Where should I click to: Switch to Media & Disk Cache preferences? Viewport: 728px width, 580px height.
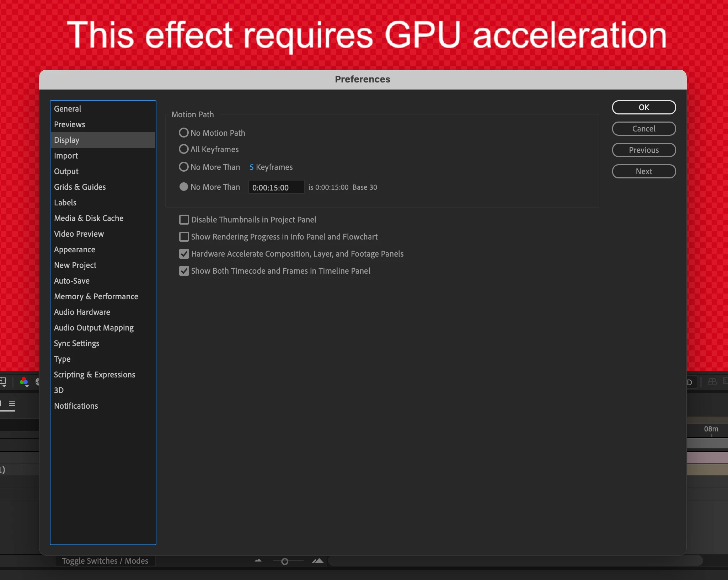tap(89, 218)
